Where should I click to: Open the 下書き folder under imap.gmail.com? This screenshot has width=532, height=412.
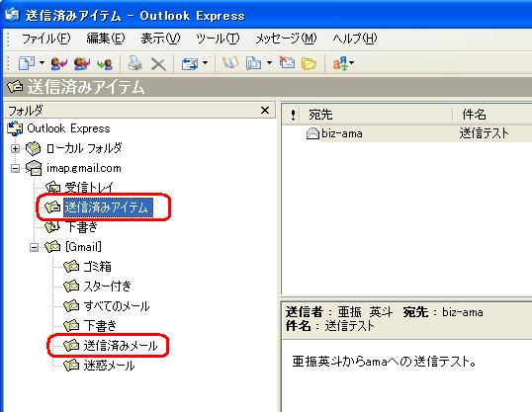[x=81, y=227]
